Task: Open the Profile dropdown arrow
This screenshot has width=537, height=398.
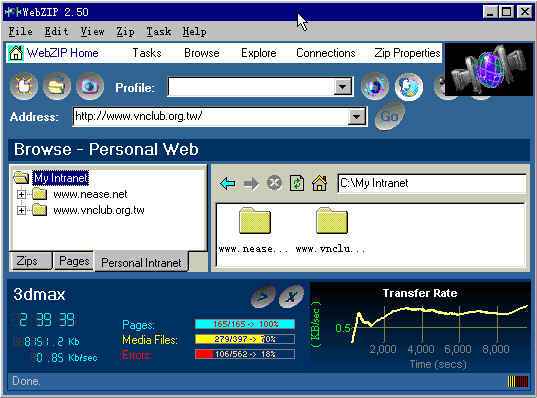Action: point(342,87)
